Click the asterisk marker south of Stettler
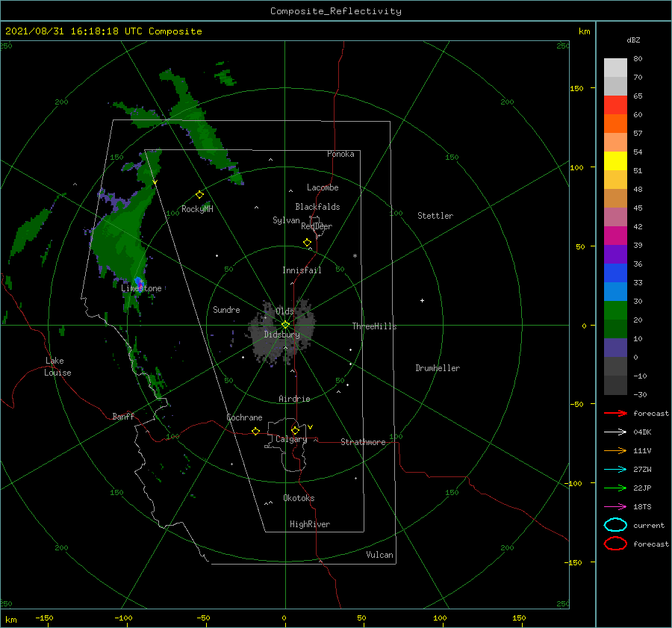The height and width of the screenshot is (628, 672). coord(355,256)
